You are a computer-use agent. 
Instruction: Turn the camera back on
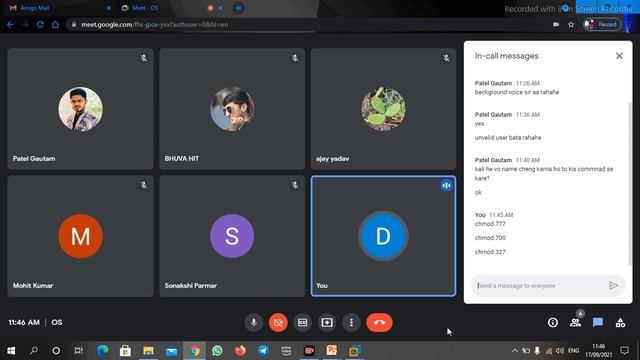278,322
